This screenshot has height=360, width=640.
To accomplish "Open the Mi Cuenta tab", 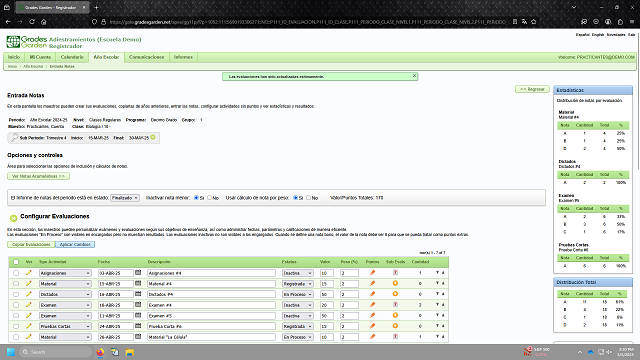I will tap(40, 57).
